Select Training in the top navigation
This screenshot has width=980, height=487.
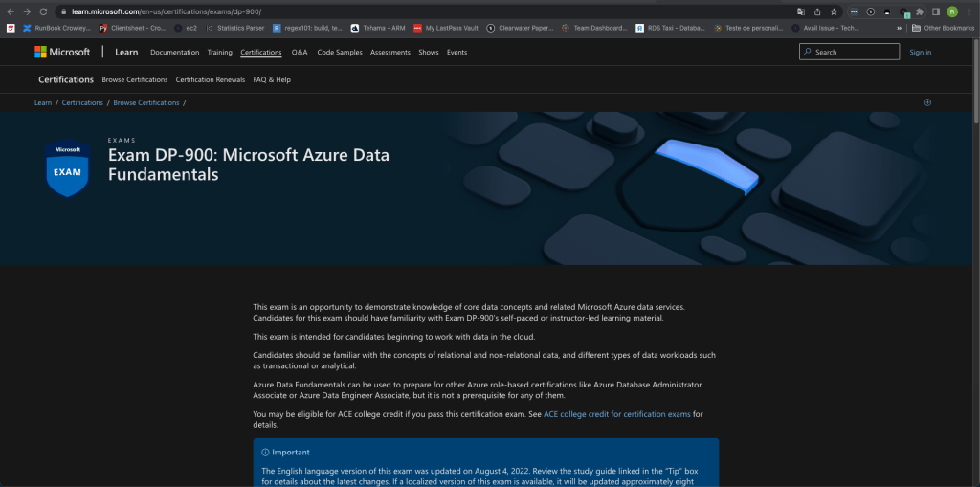pyautogui.click(x=219, y=52)
